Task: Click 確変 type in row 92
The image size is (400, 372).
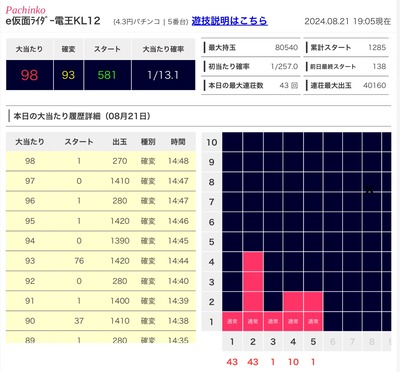Action: click(x=148, y=281)
